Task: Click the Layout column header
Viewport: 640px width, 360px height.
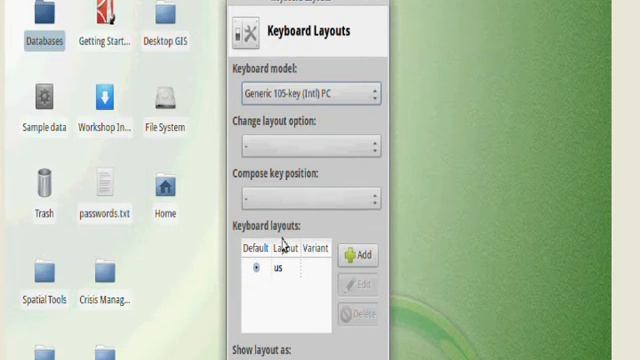Action: pyautogui.click(x=286, y=248)
